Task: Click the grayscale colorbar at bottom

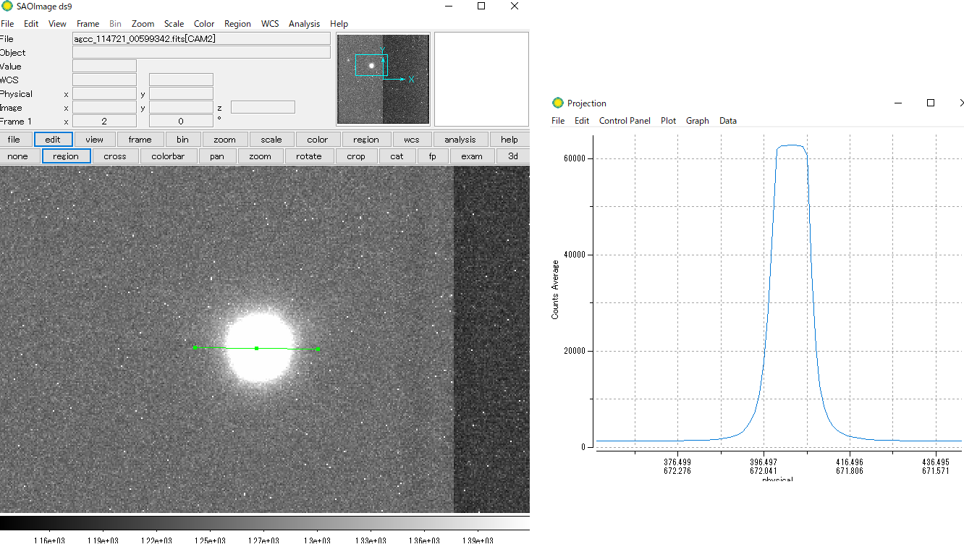Action: [x=264, y=523]
